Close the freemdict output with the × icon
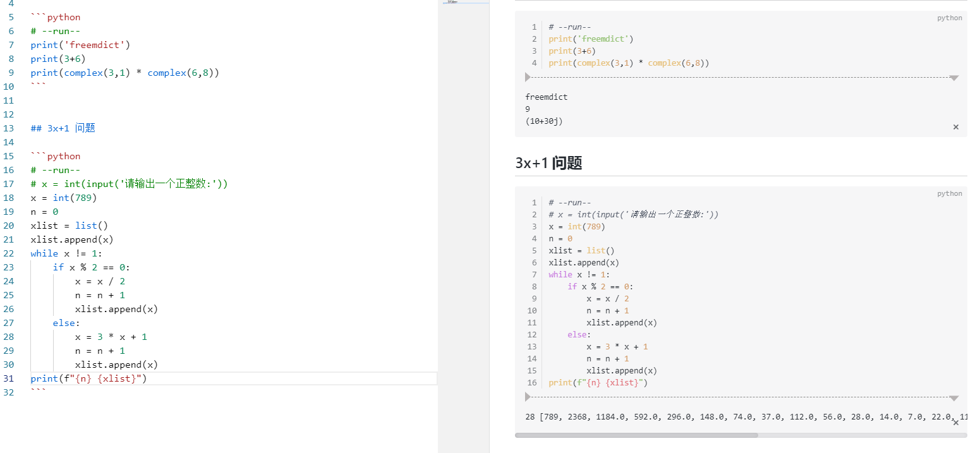This screenshot has height=453, width=980. coord(956,126)
